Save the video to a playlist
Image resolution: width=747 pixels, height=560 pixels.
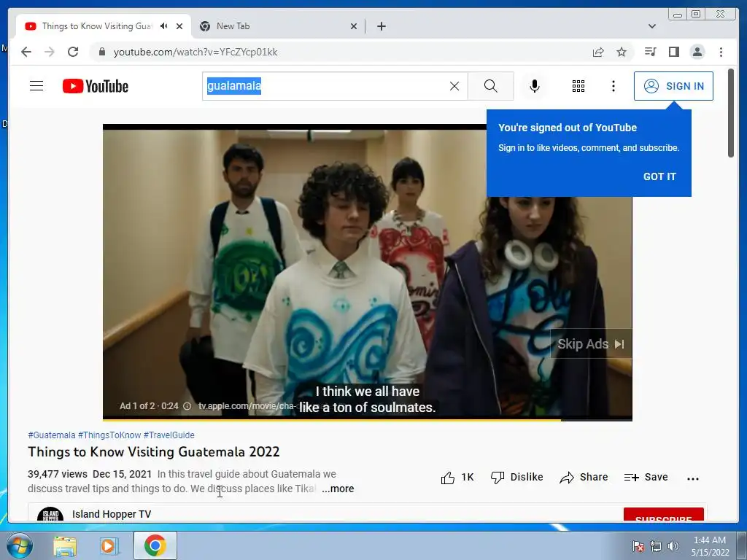click(x=646, y=477)
